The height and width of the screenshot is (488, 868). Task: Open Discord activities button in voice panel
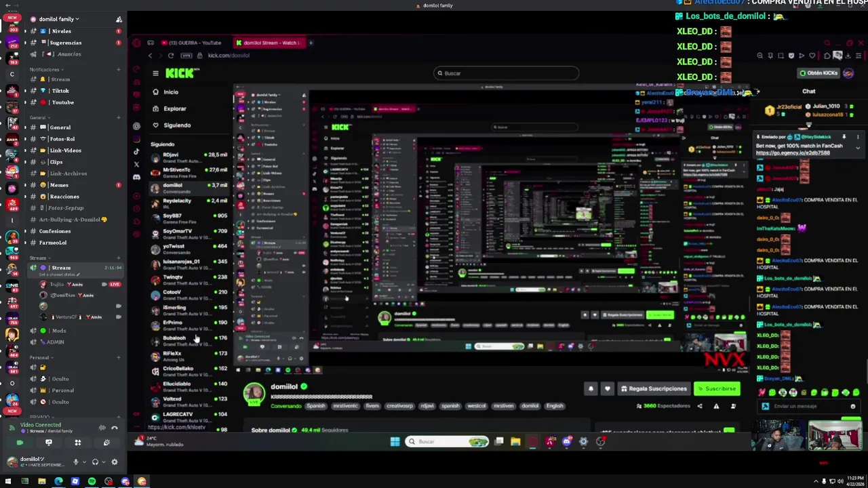pyautogui.click(x=77, y=443)
